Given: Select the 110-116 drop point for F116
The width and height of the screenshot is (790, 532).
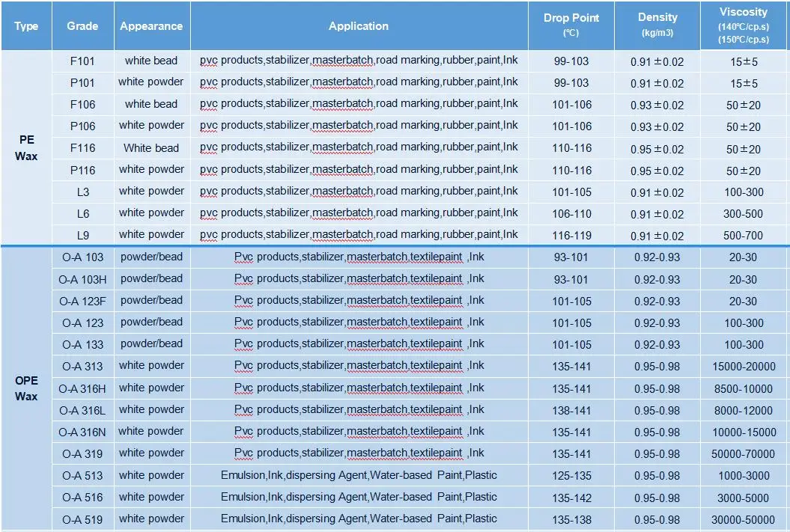Looking at the screenshot, I should point(571,148).
